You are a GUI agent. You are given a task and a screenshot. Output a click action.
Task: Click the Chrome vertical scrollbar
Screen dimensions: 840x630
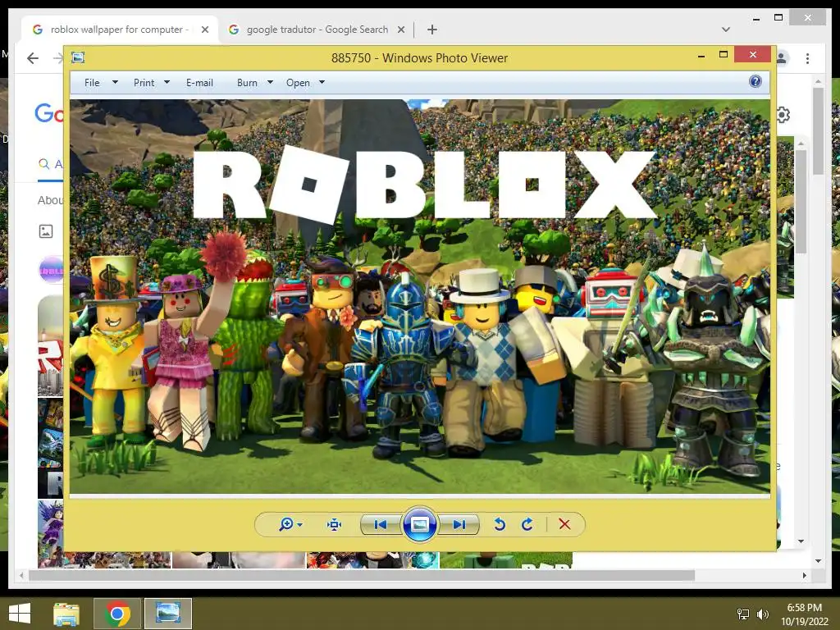coord(818,130)
